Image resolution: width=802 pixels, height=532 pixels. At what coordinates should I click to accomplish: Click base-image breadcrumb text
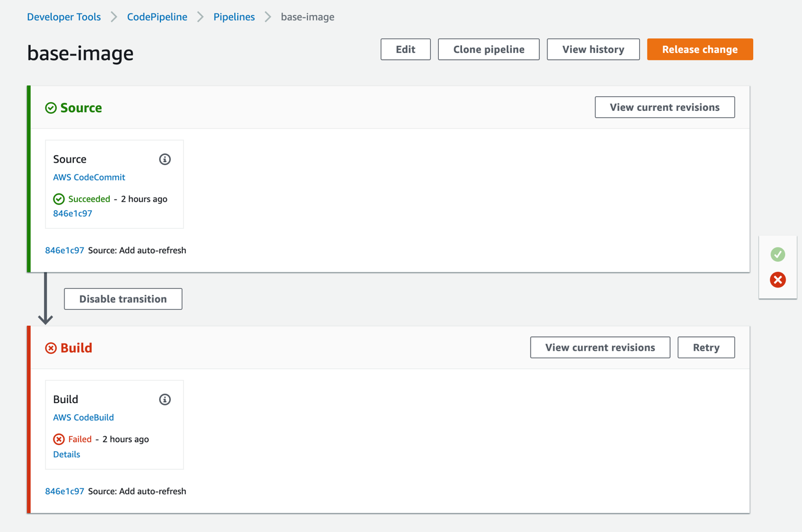[x=308, y=17]
